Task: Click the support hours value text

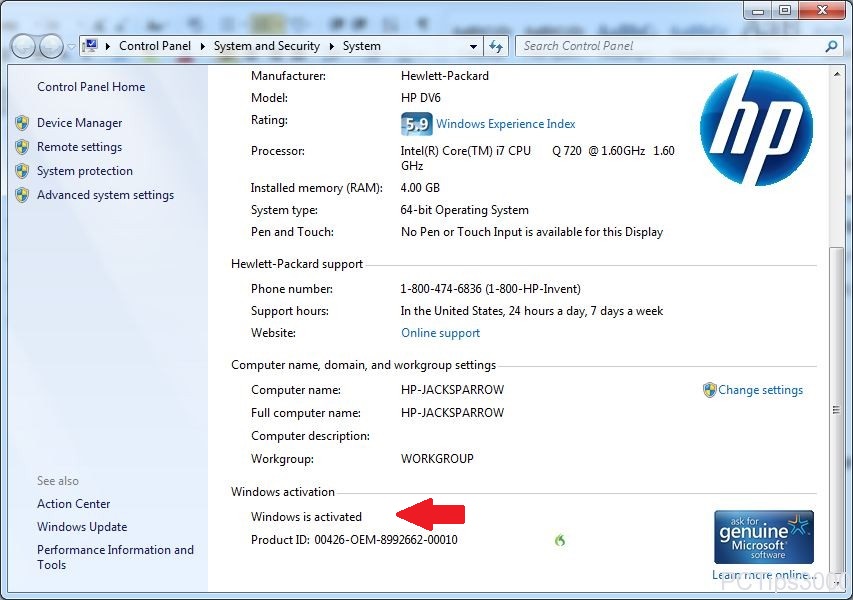Action: click(531, 311)
